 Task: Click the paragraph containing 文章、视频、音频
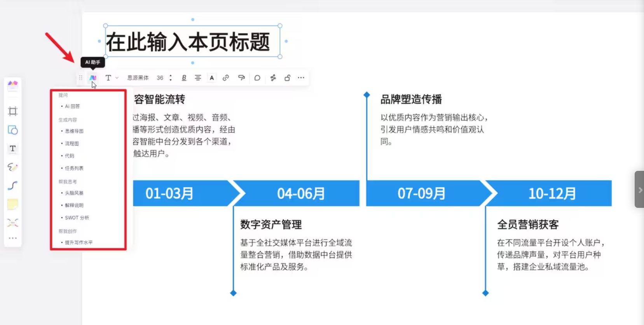(184, 135)
